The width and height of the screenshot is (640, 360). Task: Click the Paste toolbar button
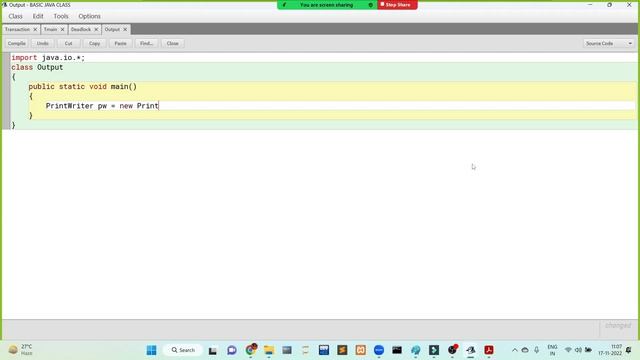point(120,43)
